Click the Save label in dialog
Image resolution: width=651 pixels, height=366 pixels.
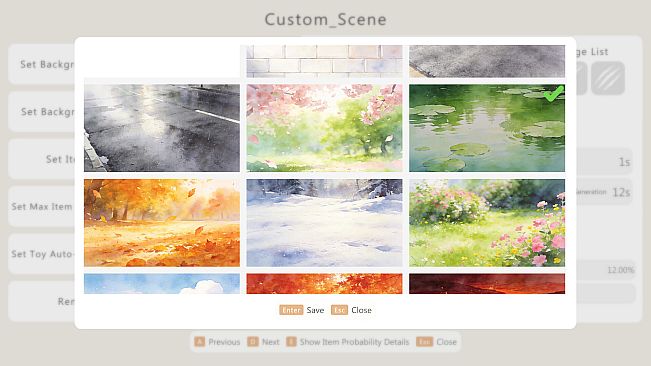315,310
